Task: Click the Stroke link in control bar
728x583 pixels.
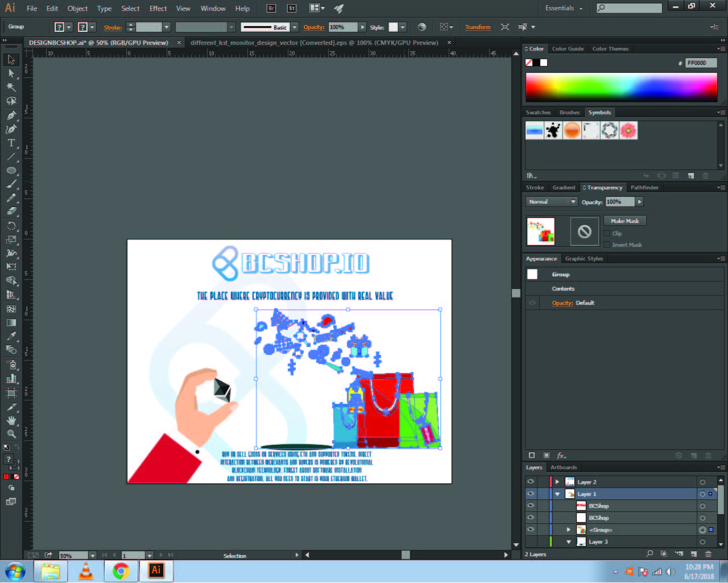Action: click(x=113, y=27)
